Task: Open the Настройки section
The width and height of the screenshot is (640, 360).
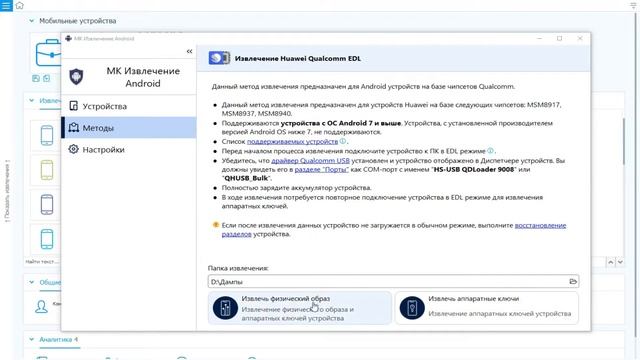Action: 129,149
